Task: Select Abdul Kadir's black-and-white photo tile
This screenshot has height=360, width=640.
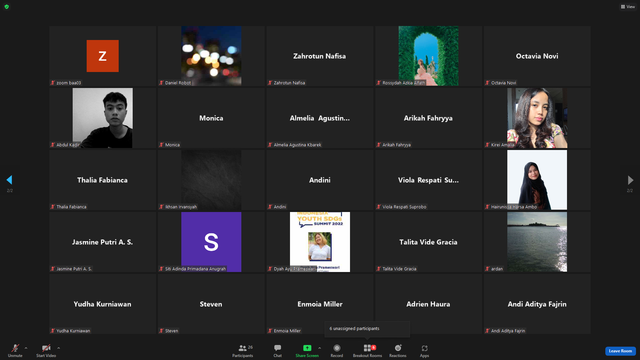Action: (x=102, y=118)
